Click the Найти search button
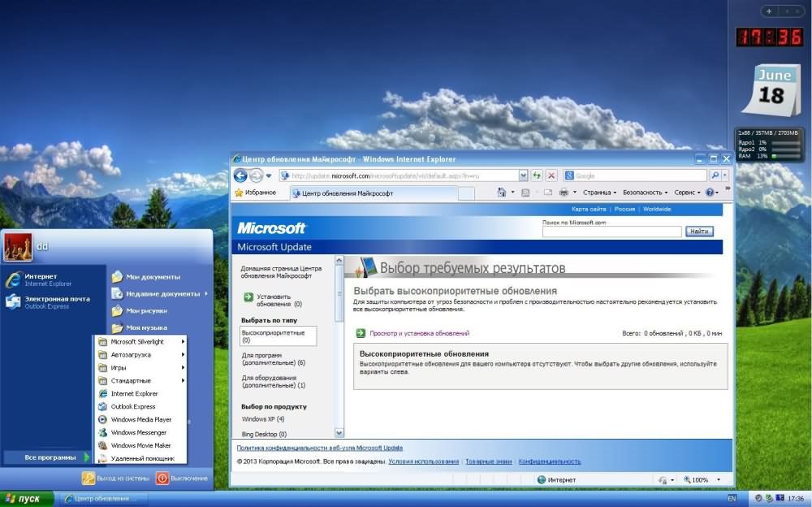 pyautogui.click(x=699, y=232)
